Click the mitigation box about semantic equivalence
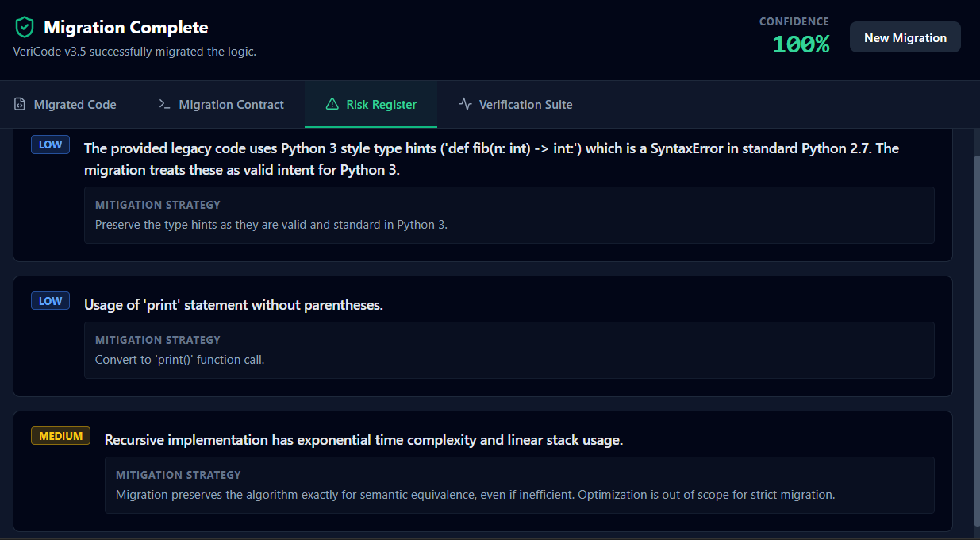This screenshot has width=980, height=540. pos(519,485)
